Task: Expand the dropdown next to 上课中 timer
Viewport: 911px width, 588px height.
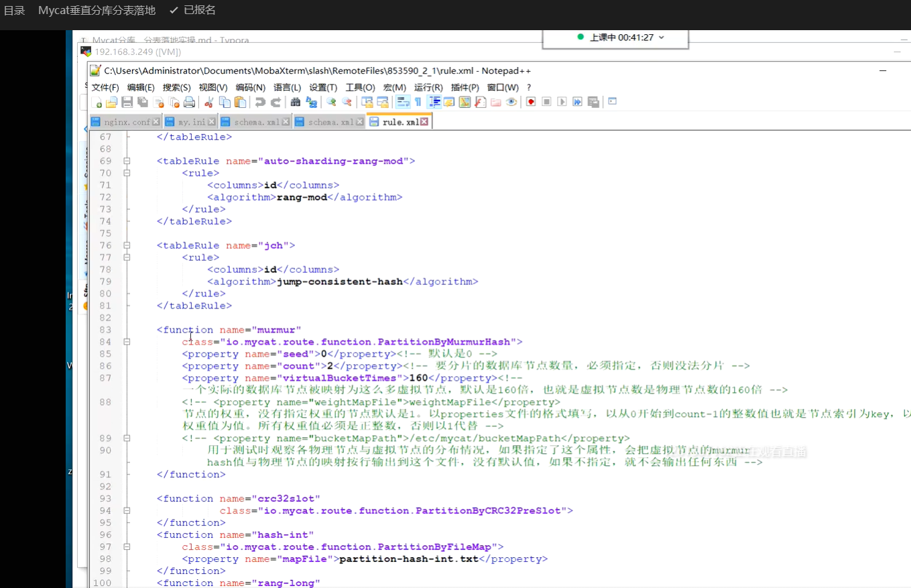Action: [660, 38]
